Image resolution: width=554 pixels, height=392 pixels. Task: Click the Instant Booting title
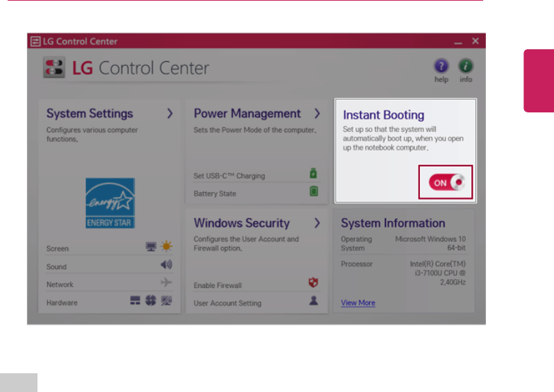pyautogui.click(x=384, y=115)
